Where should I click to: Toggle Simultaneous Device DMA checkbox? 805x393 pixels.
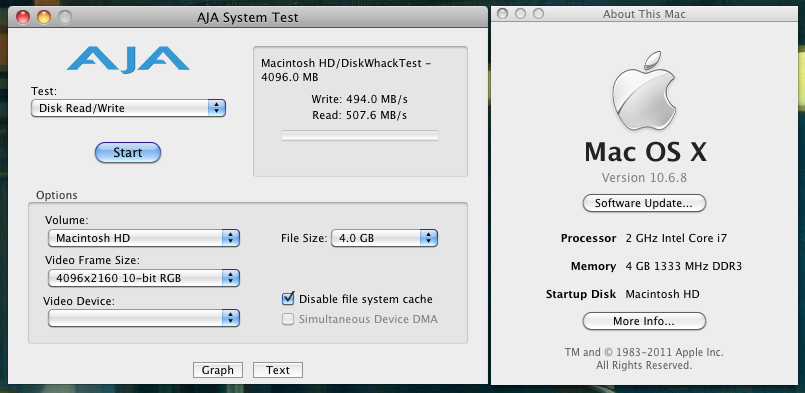[x=288, y=319]
